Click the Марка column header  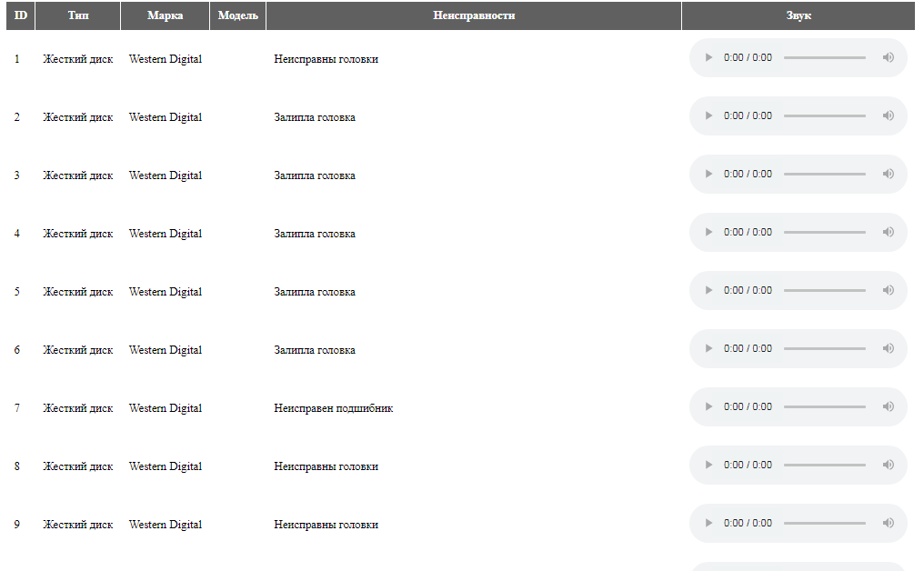click(x=165, y=15)
